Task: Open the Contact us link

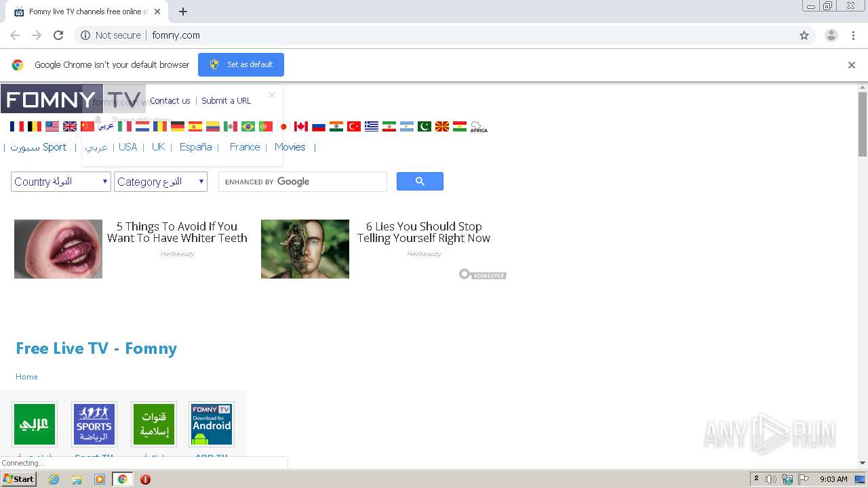Action: tap(170, 100)
